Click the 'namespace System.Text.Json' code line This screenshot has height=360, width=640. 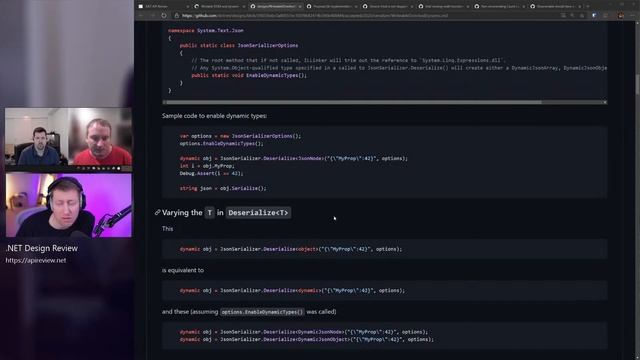pos(206,31)
